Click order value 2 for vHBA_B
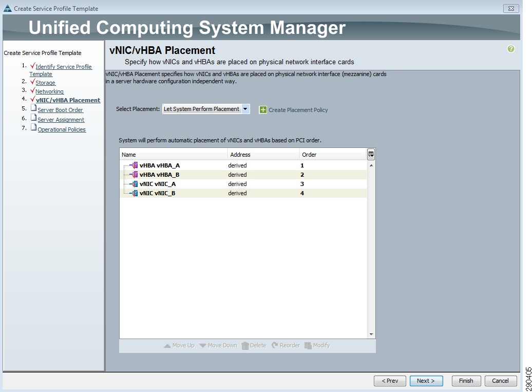This screenshot has width=532, height=392. (x=302, y=175)
